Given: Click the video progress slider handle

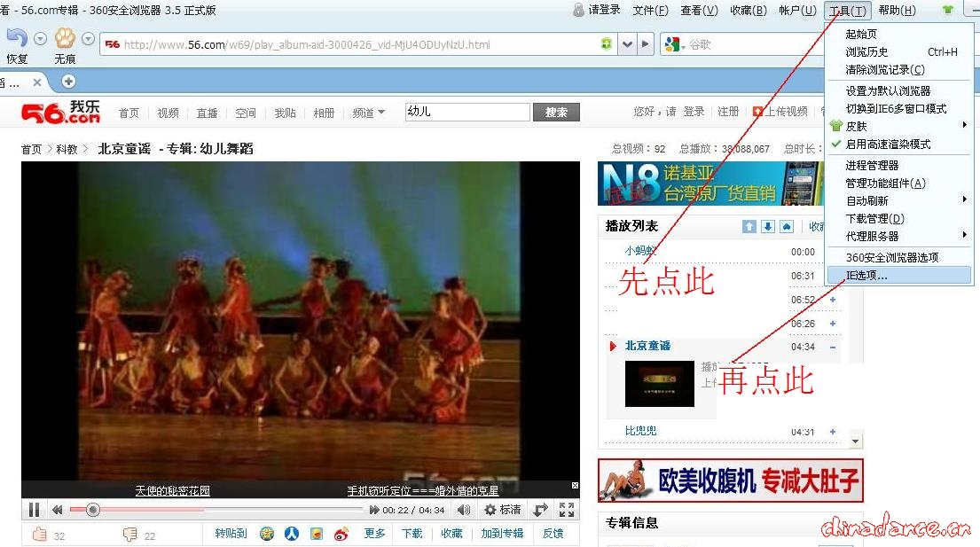Looking at the screenshot, I should [92, 510].
